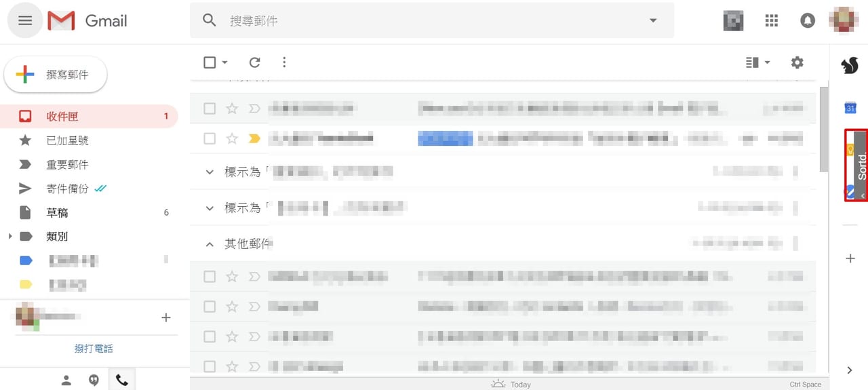Click the 類別 categories label
Screen dimensions: 868x390
(x=57, y=237)
